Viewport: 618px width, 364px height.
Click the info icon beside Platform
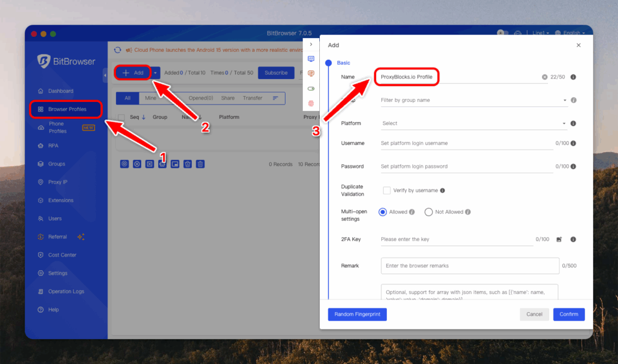[x=573, y=123]
